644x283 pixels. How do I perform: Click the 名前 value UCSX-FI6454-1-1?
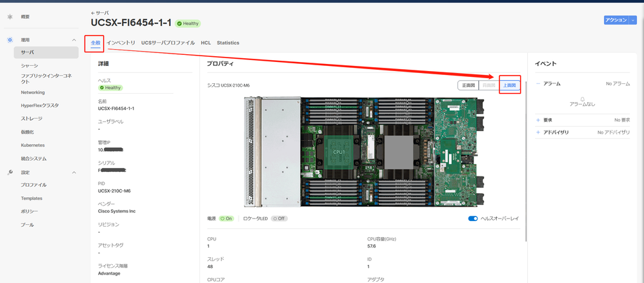116,108
